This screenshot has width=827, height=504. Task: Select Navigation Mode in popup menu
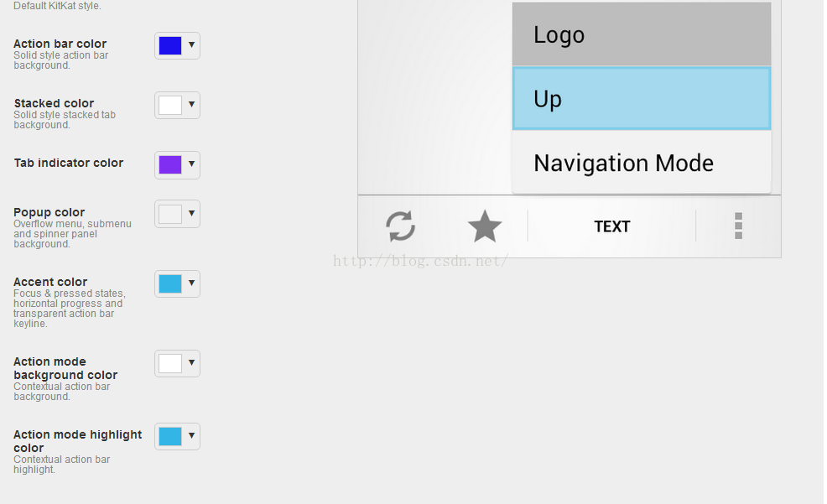pos(642,163)
